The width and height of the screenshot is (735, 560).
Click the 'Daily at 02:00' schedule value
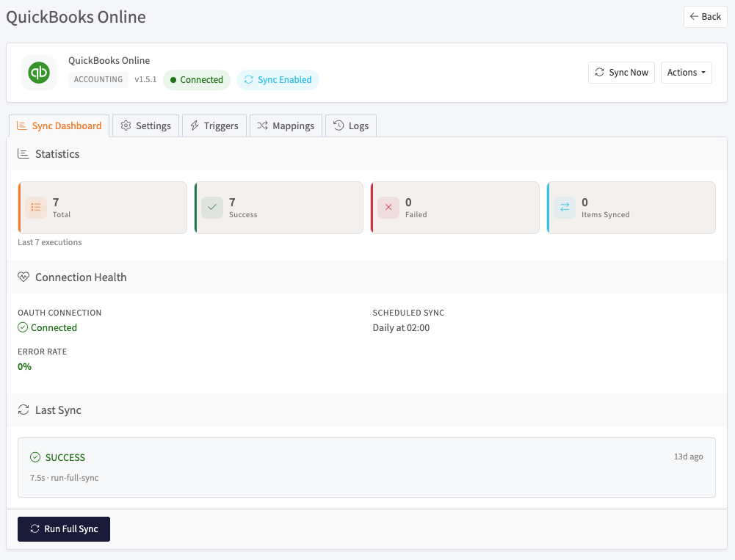click(x=401, y=327)
